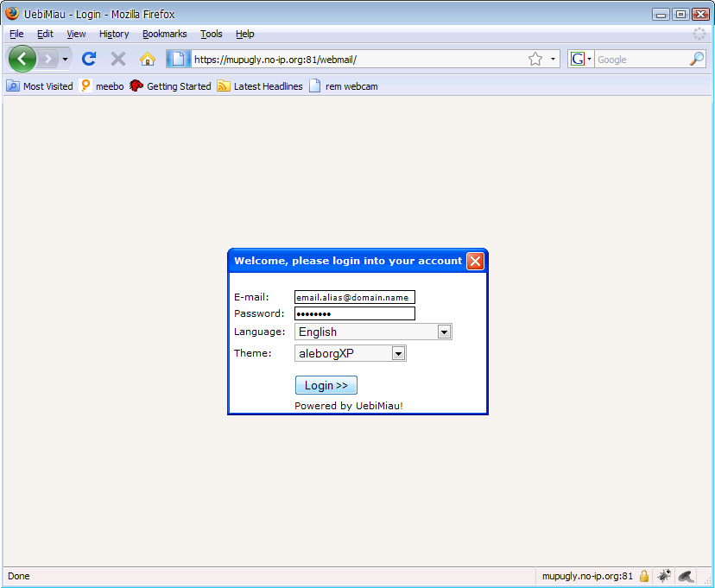Expand the Language dropdown
715x588 pixels.
point(444,332)
